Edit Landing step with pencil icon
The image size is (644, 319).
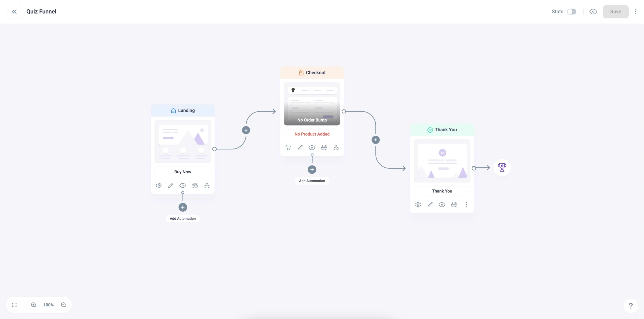171,185
